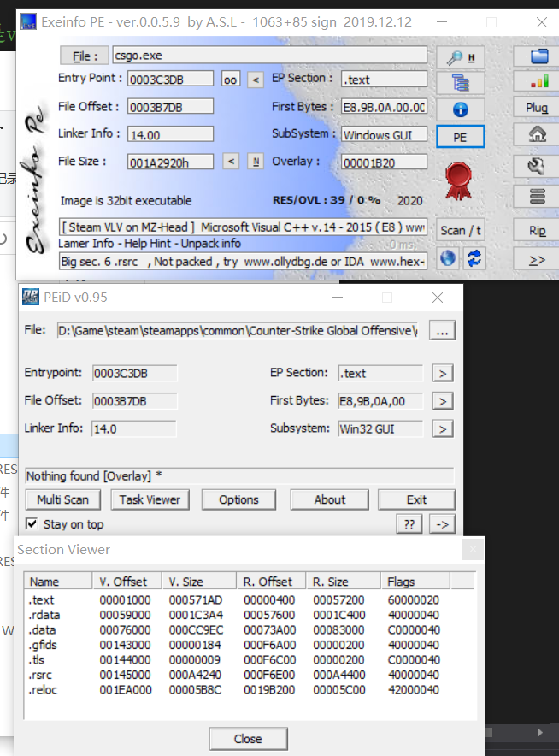
Task: Toggle the Stay on top checkbox
Action: [x=32, y=523]
